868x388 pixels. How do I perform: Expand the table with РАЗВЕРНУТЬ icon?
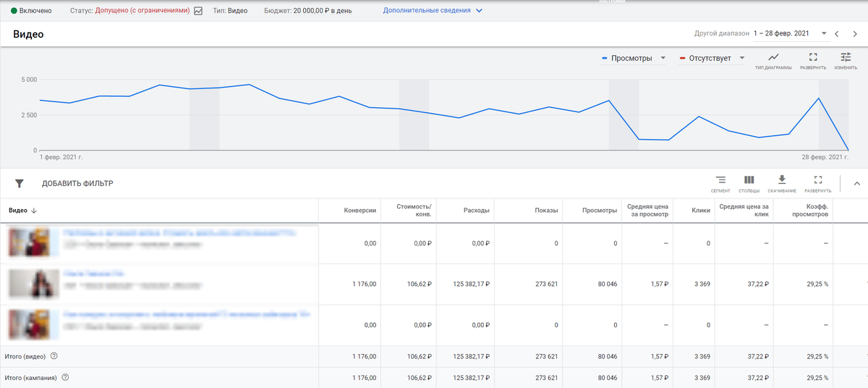(818, 180)
